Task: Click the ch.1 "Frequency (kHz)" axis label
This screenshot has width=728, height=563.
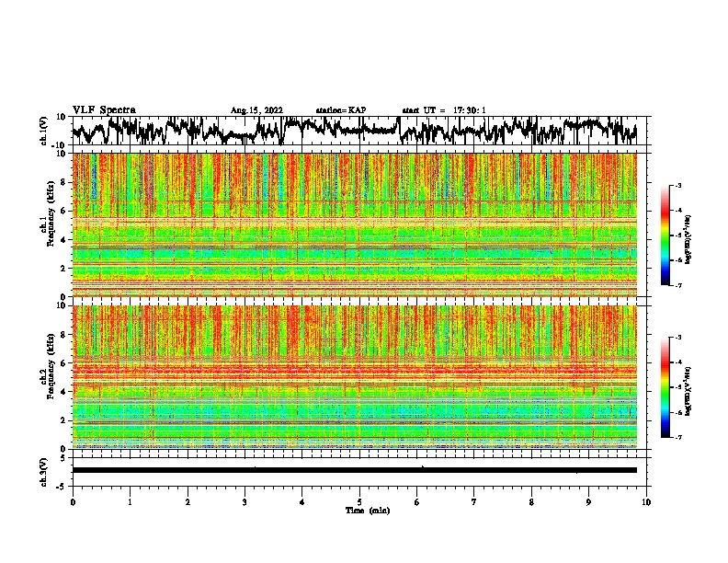Action: click(x=51, y=213)
